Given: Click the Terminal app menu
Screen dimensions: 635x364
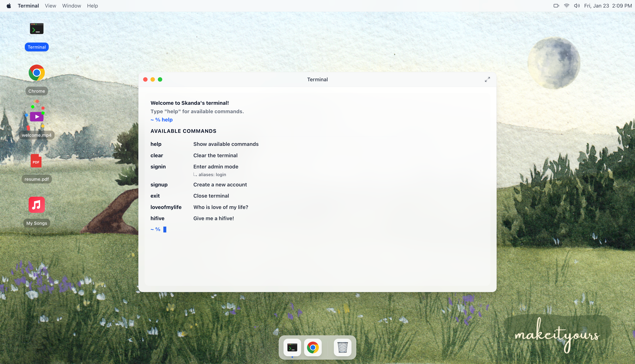Looking at the screenshot, I should 28,6.
